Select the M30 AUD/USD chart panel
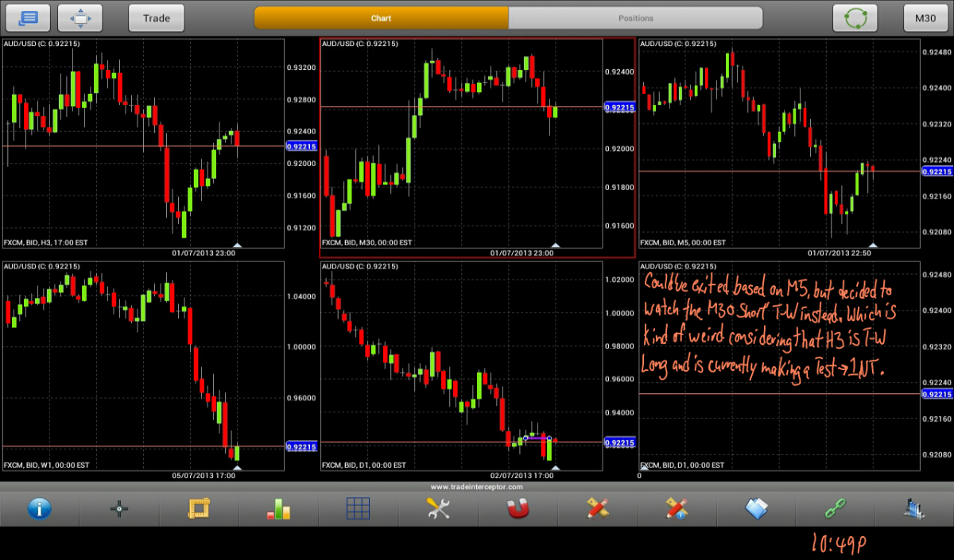This screenshot has height=560, width=954. click(477, 148)
